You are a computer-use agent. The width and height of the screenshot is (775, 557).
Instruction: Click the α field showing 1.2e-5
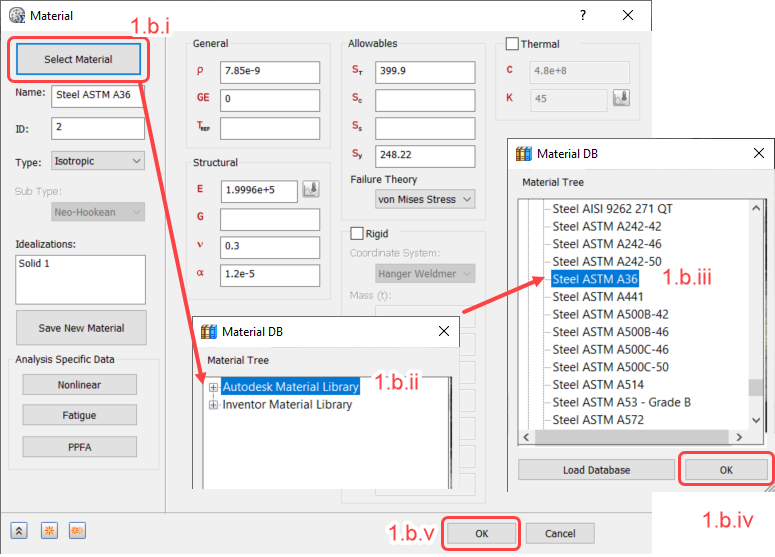pyautogui.click(x=270, y=275)
